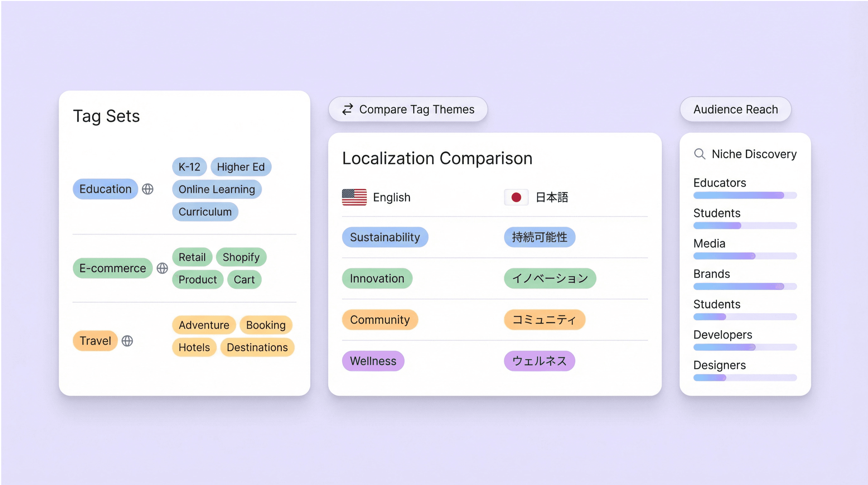Select the US flag icon for English

(x=354, y=197)
